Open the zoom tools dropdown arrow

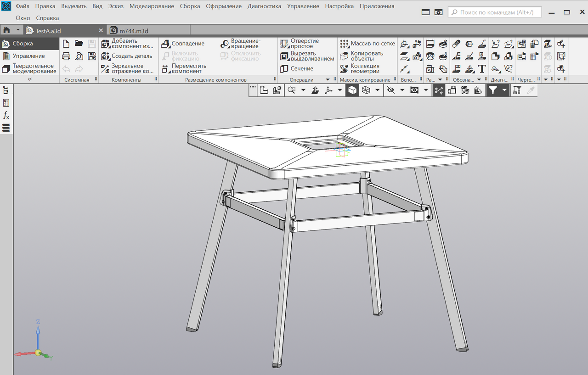coord(303,90)
